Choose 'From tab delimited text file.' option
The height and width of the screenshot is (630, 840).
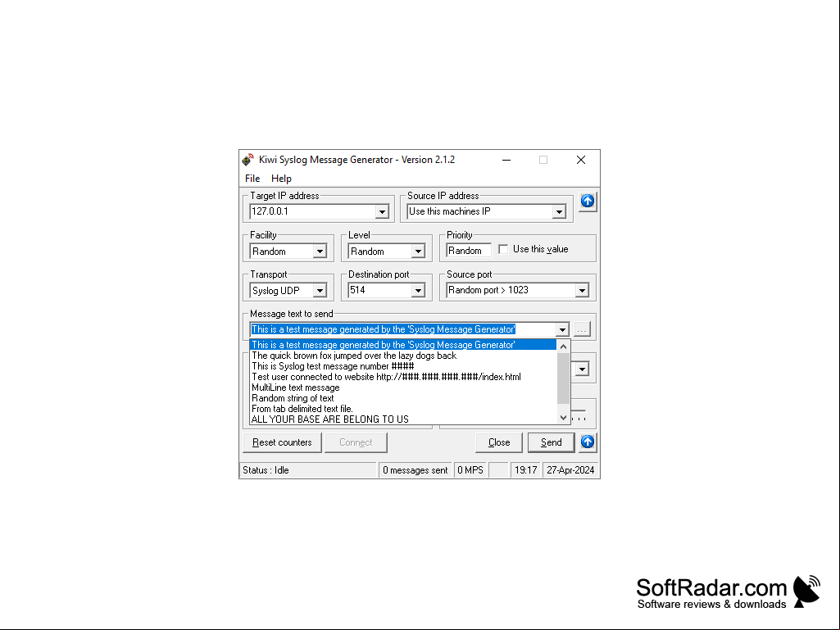[403, 409]
